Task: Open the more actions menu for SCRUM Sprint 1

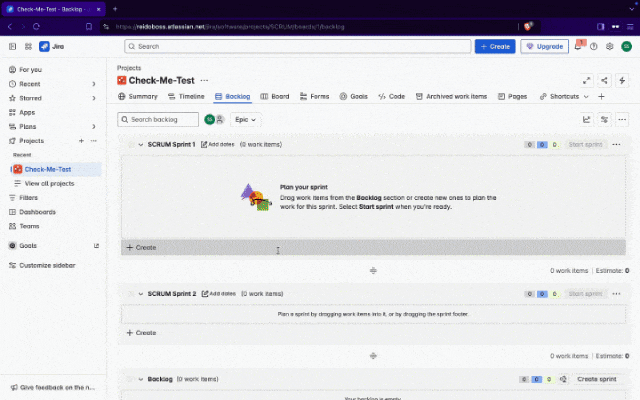Action: click(x=616, y=145)
